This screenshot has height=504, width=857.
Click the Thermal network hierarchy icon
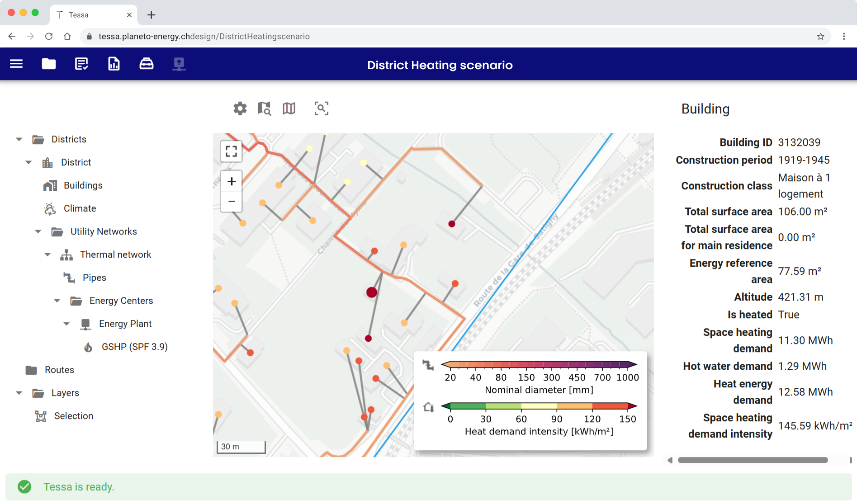click(x=66, y=254)
